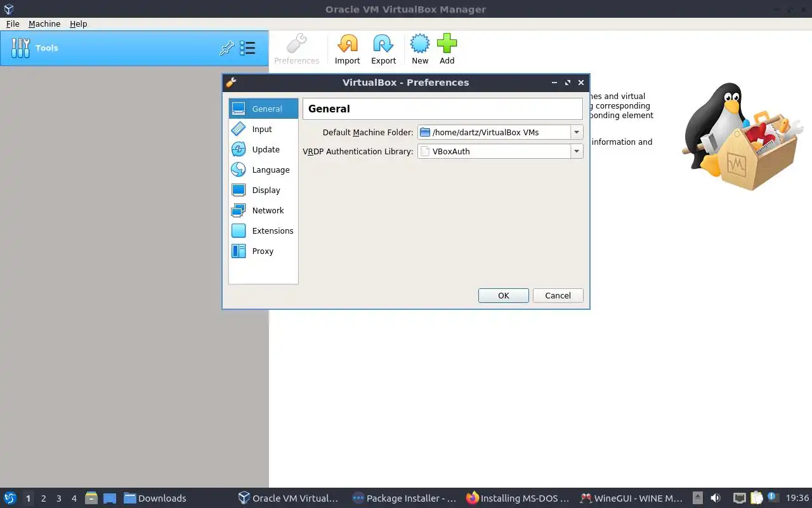Switch to workspace 1
Viewport: 812px width, 508px height.
[28, 498]
